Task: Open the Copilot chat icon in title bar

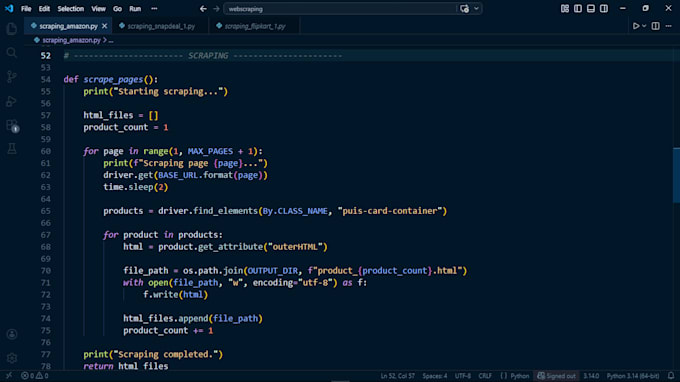Action: (x=464, y=9)
